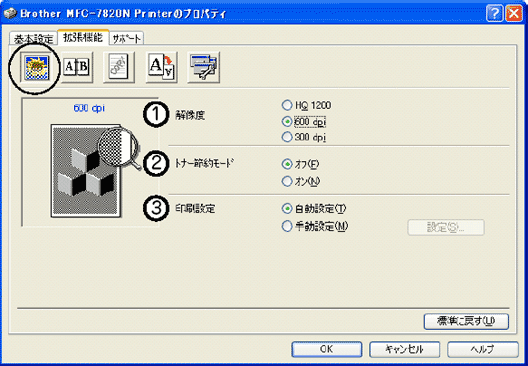
Task: Click the title bar question mark help icon
Action: (x=494, y=14)
